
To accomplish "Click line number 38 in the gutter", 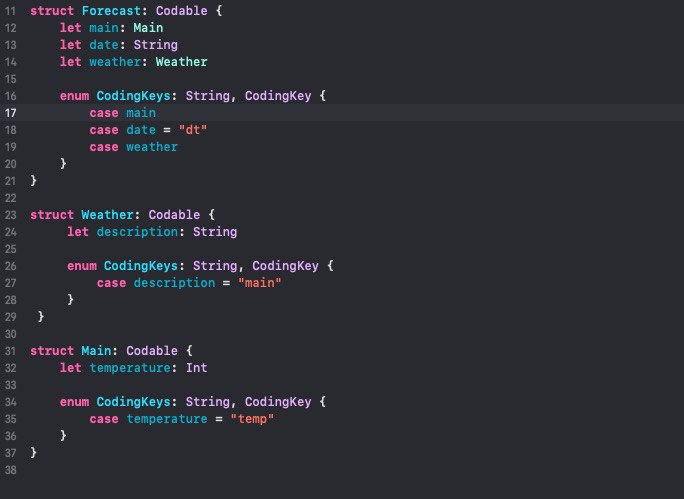I will [x=10, y=470].
